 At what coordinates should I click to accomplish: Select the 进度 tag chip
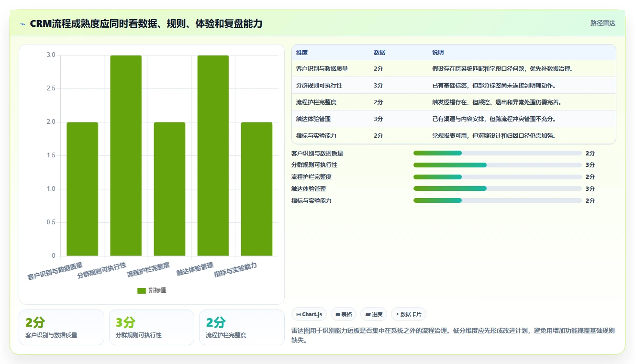pyautogui.click(x=374, y=314)
